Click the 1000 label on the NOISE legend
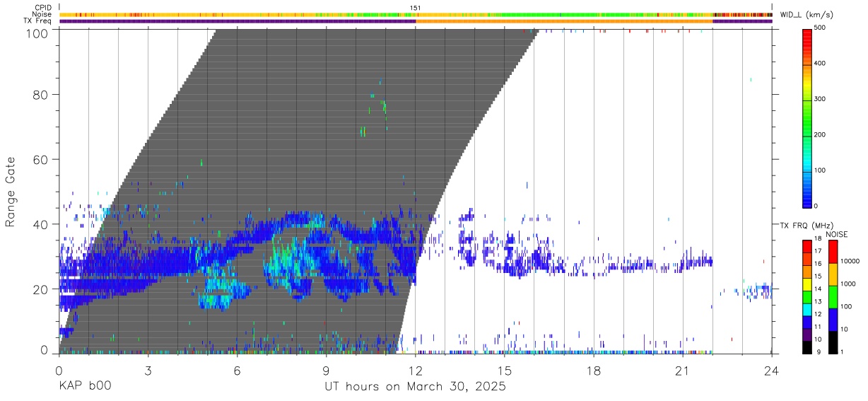Image resolution: width=868 pixels, height=401 pixels. tap(848, 284)
